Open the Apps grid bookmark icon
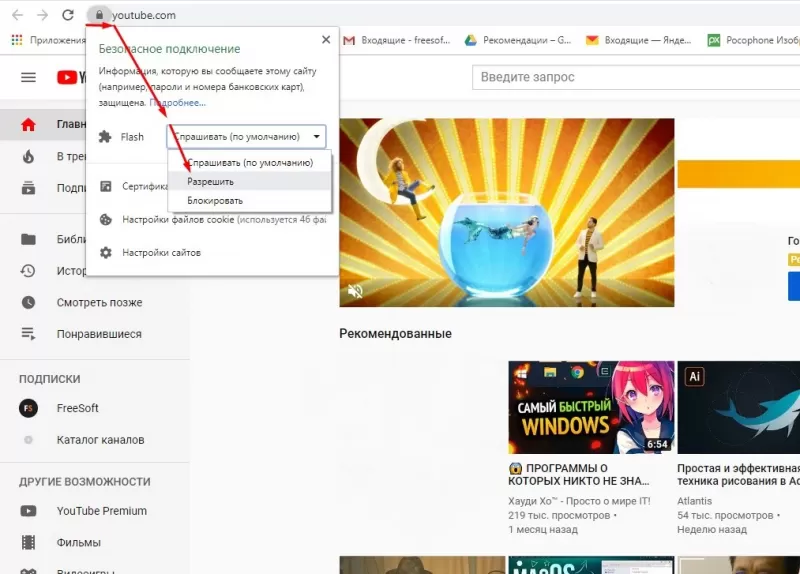800x574 pixels. tap(17, 40)
